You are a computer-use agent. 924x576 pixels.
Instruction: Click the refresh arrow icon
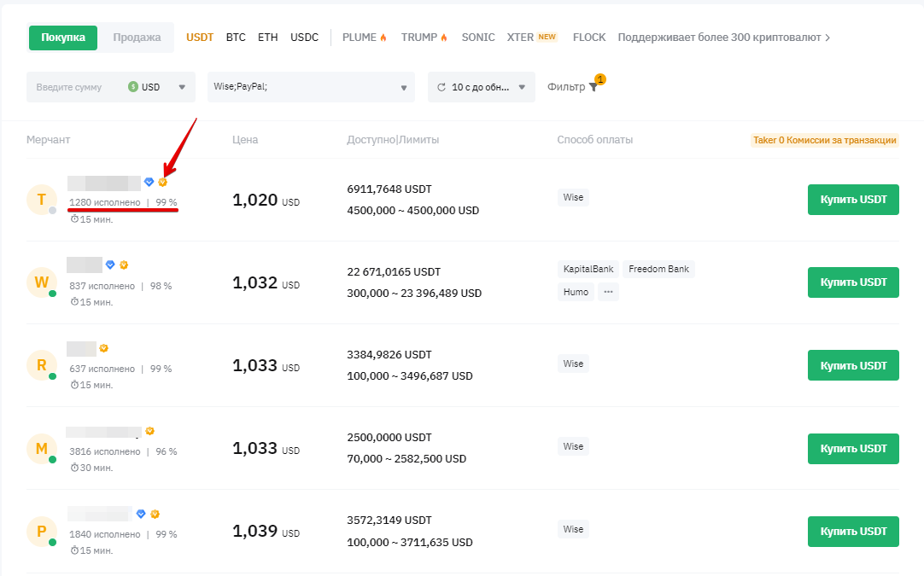(441, 87)
